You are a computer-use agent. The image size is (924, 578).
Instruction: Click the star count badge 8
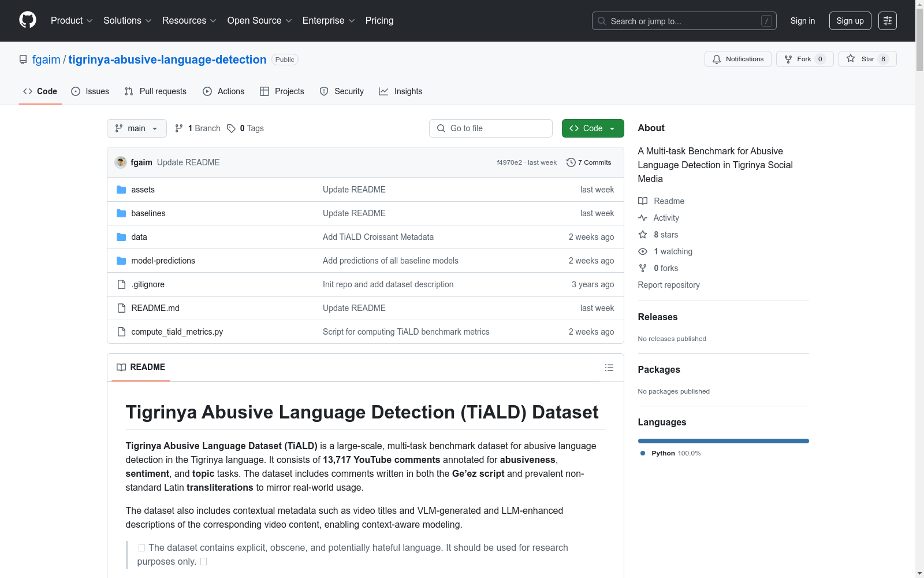(883, 59)
